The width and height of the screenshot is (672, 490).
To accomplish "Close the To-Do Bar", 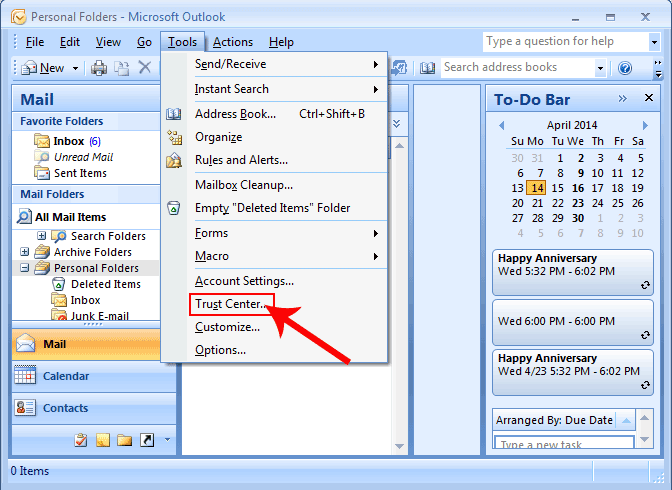I will click(649, 98).
